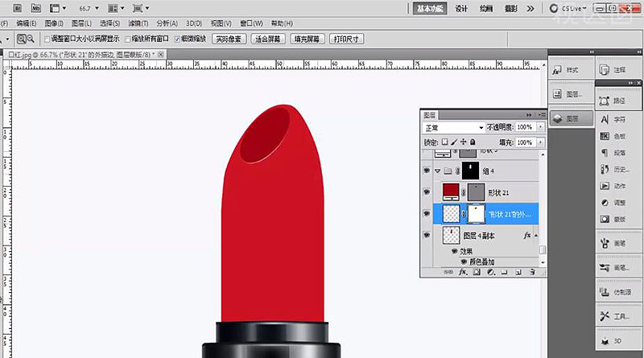The image size is (644, 358).
Task: Open the 正常 blend mode dropdown
Action: 454,128
